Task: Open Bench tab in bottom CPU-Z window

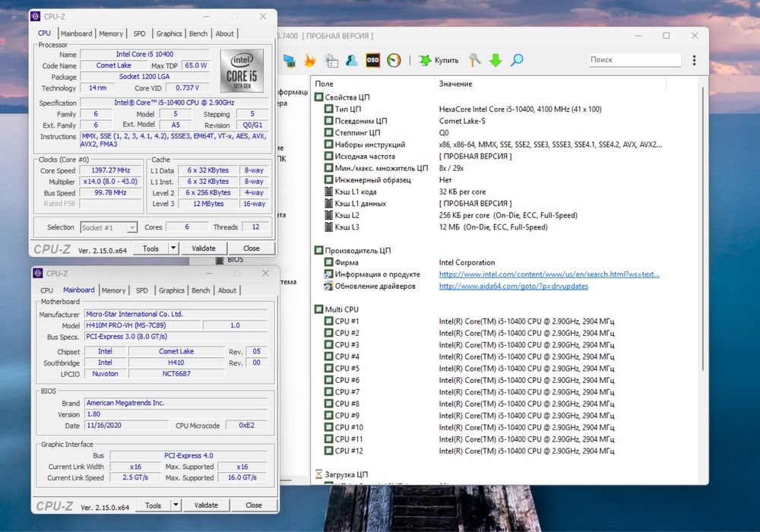Action: pyautogui.click(x=201, y=290)
